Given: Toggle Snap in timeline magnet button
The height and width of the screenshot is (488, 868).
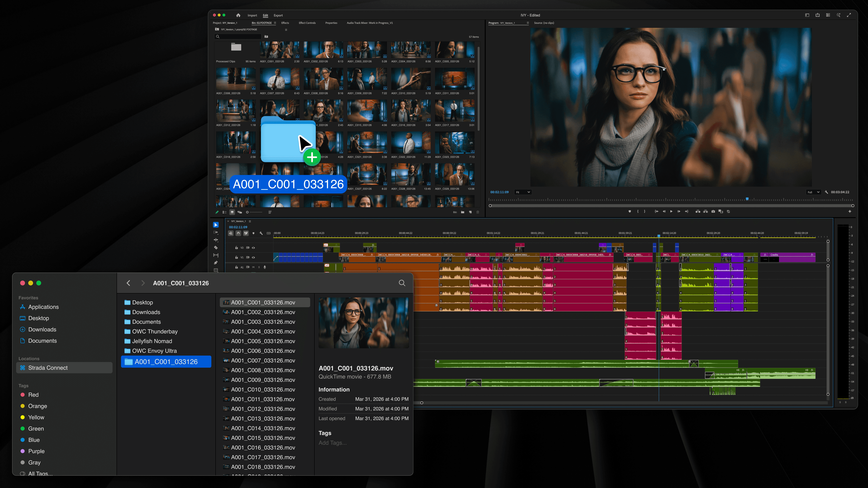Looking at the screenshot, I should pyautogui.click(x=238, y=233).
